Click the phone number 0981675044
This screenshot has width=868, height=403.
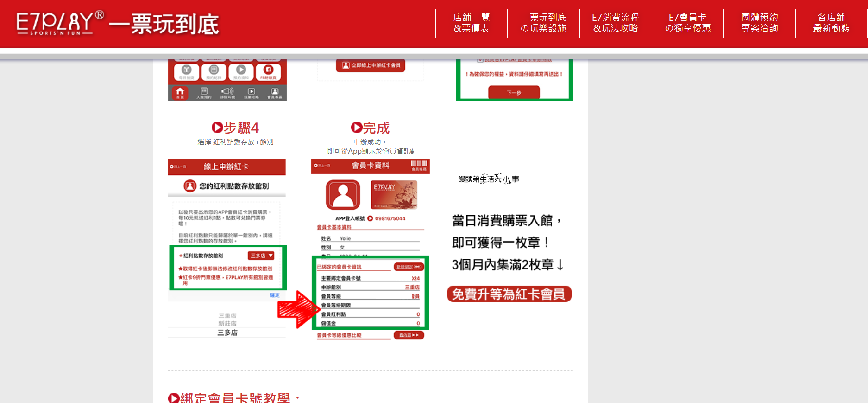[390, 218]
